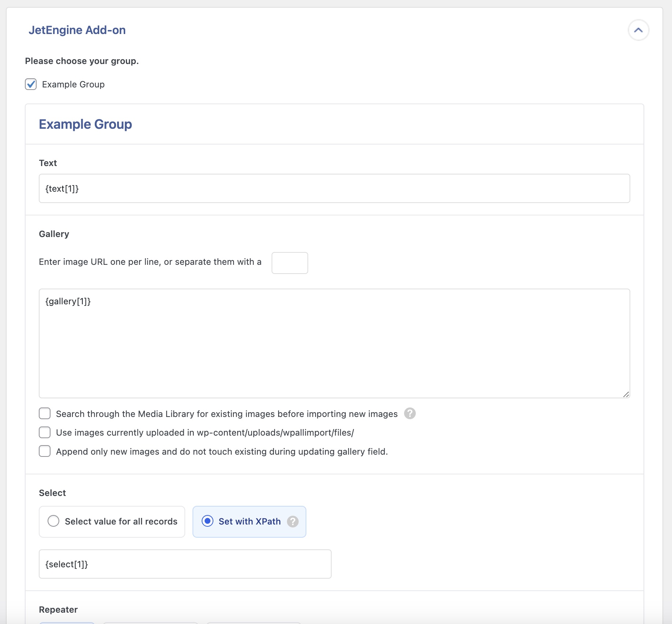Enable searching Media Library for existing images

tap(45, 414)
